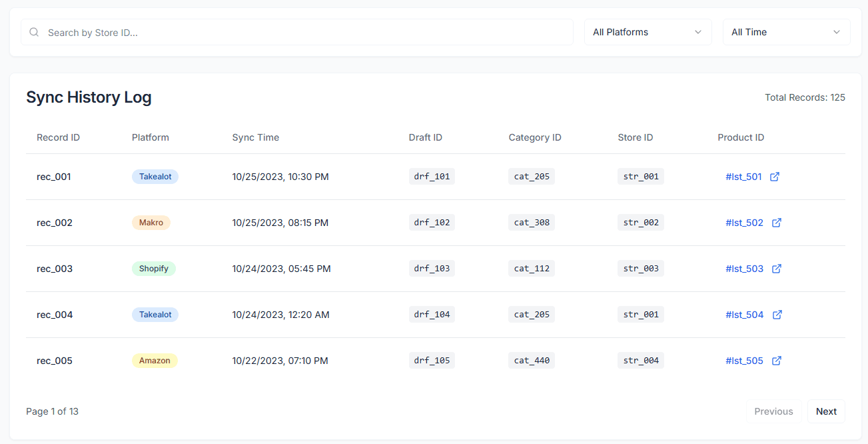
Task: Click the Amazon platform badge on rec_005
Action: point(154,360)
